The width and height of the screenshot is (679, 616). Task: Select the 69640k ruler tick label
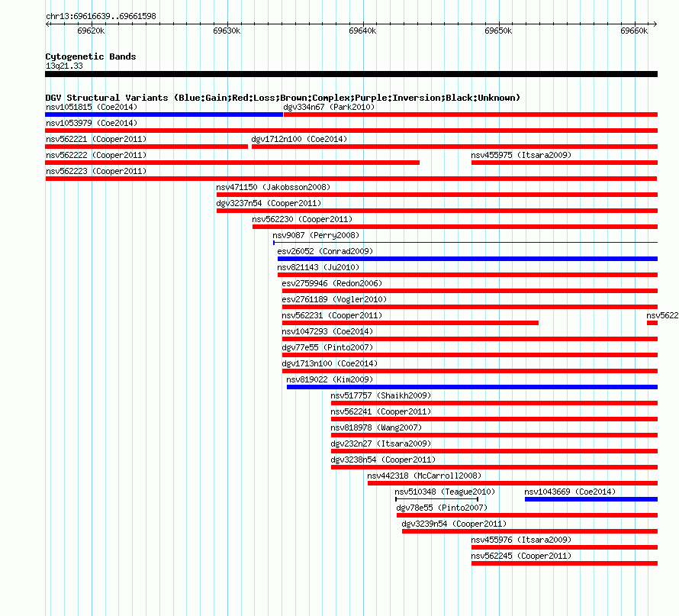click(362, 31)
